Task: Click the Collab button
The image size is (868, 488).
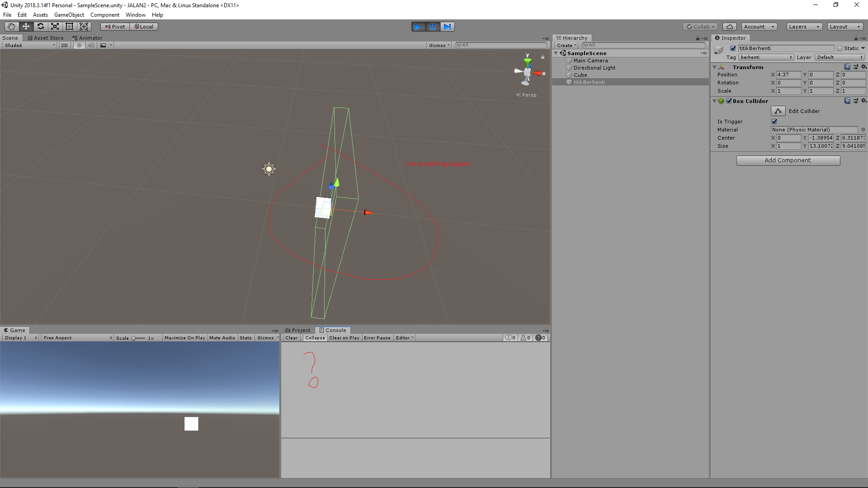Action: coord(700,27)
